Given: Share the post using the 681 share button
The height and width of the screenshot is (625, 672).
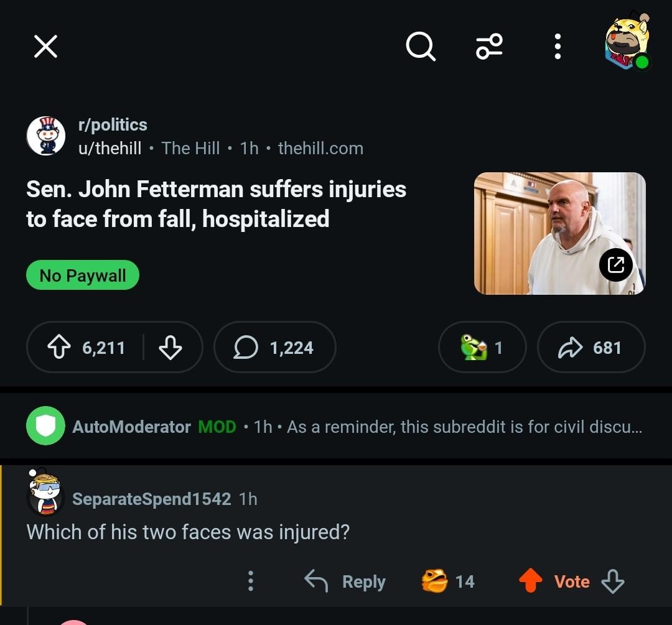Looking at the screenshot, I should pyautogui.click(x=590, y=348).
